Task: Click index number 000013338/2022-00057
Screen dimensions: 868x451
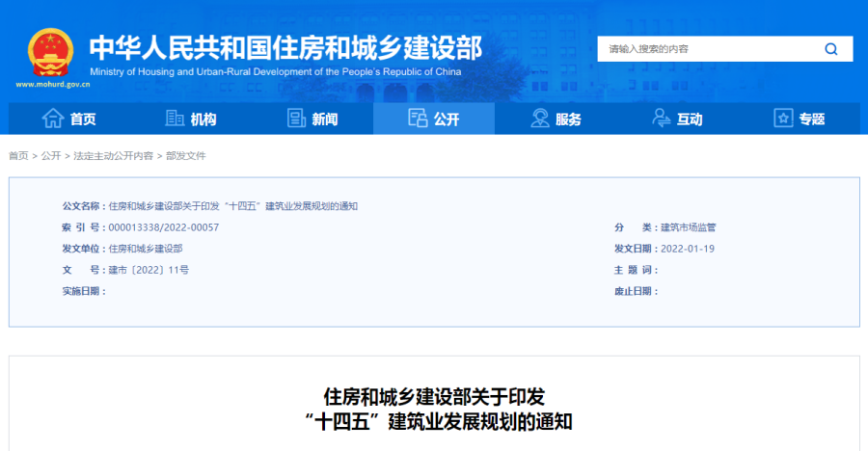Action: [x=164, y=227]
